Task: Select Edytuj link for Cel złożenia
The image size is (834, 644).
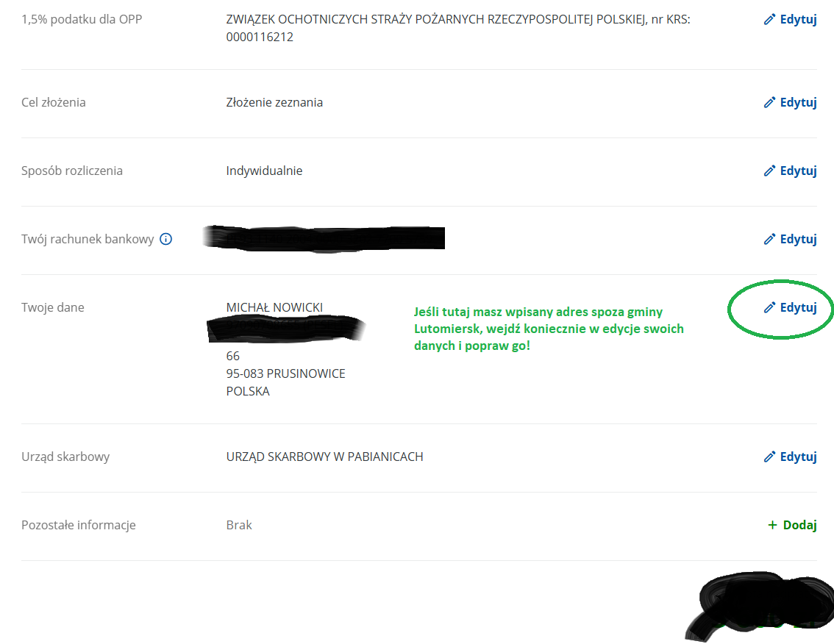Action: tap(791, 103)
